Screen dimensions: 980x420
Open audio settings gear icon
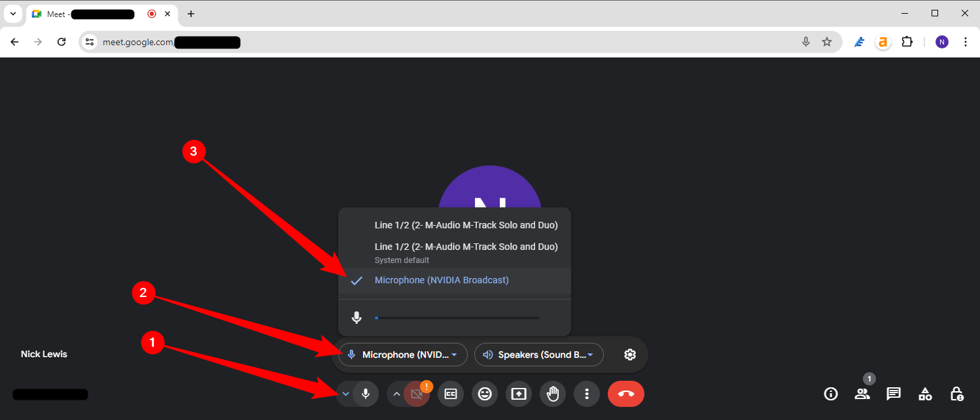pos(630,355)
